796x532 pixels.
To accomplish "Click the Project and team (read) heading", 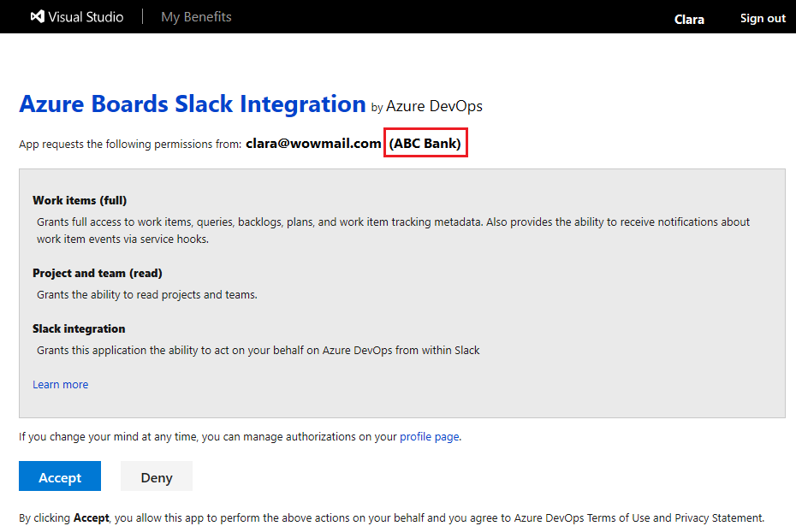I will click(x=98, y=273).
